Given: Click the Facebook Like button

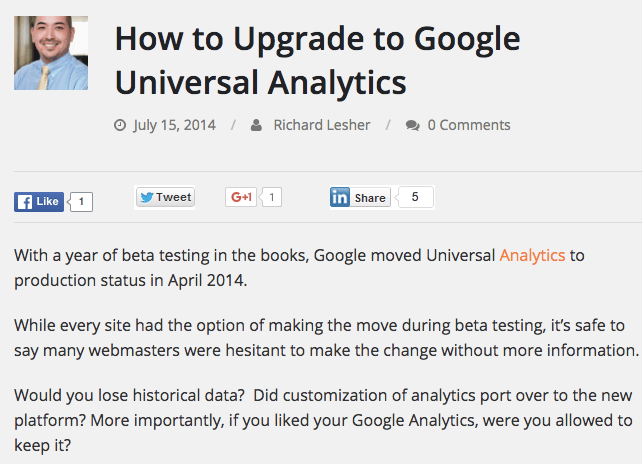Looking at the screenshot, I should pyautogui.click(x=39, y=201).
